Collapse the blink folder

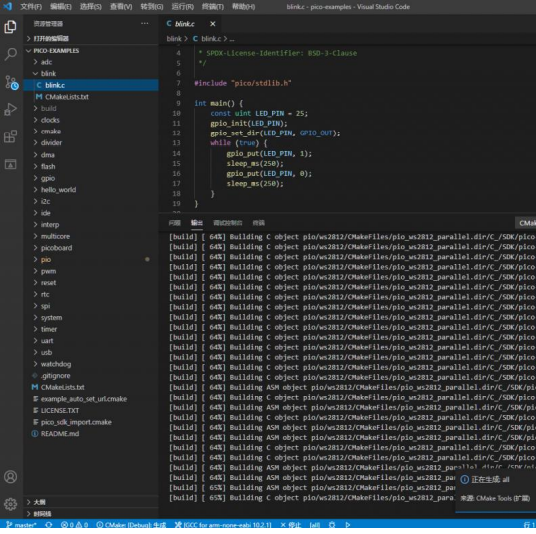[91, 74]
